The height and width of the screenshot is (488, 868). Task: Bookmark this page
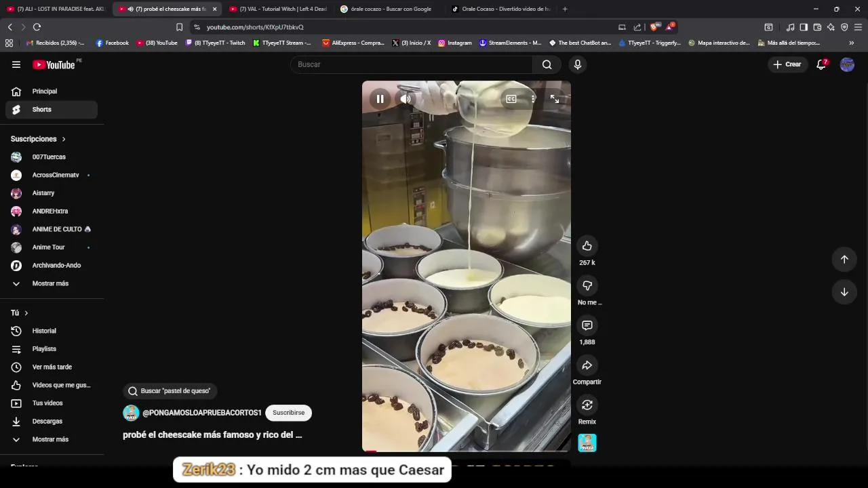tap(179, 27)
